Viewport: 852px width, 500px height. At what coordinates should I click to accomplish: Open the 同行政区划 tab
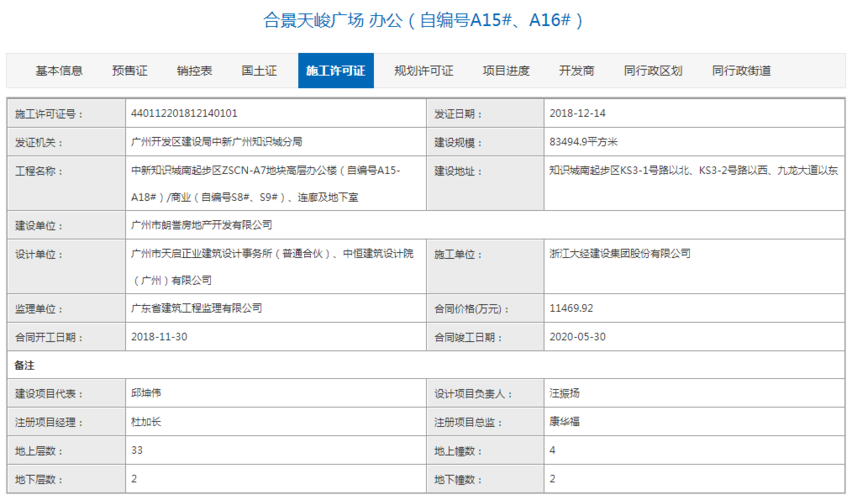(653, 71)
